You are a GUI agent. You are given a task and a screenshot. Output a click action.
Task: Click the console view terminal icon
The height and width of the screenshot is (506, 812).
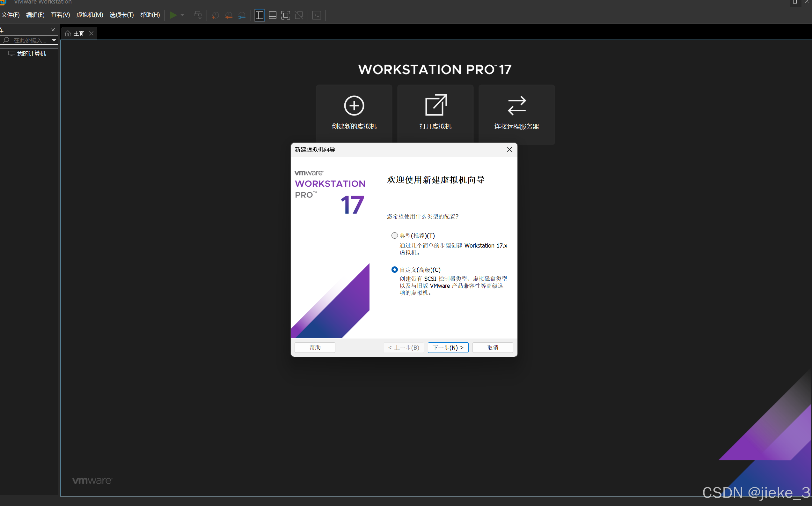[x=317, y=15]
